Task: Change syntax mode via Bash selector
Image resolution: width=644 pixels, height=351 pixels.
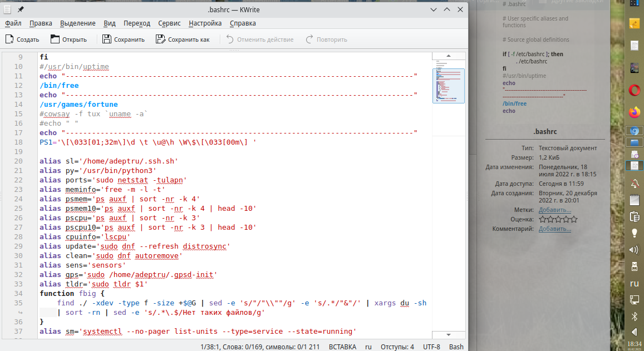Action: pyautogui.click(x=456, y=347)
